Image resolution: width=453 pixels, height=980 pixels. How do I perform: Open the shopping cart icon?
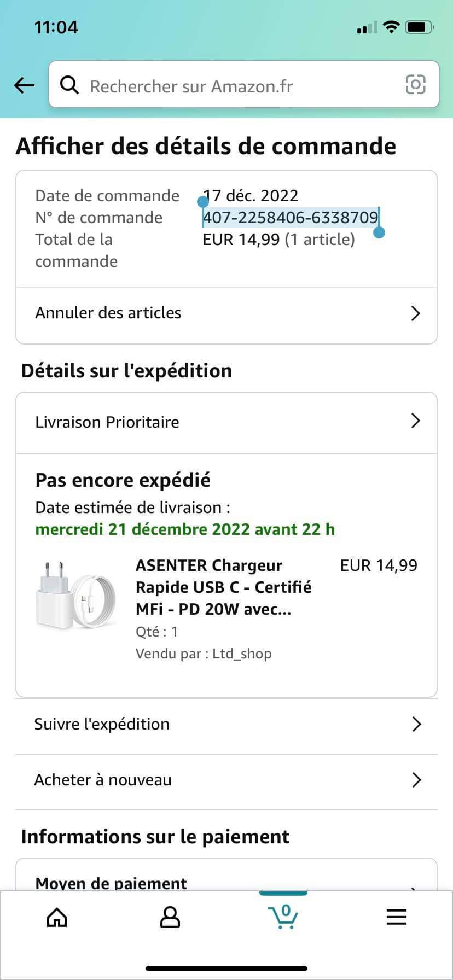(283, 916)
